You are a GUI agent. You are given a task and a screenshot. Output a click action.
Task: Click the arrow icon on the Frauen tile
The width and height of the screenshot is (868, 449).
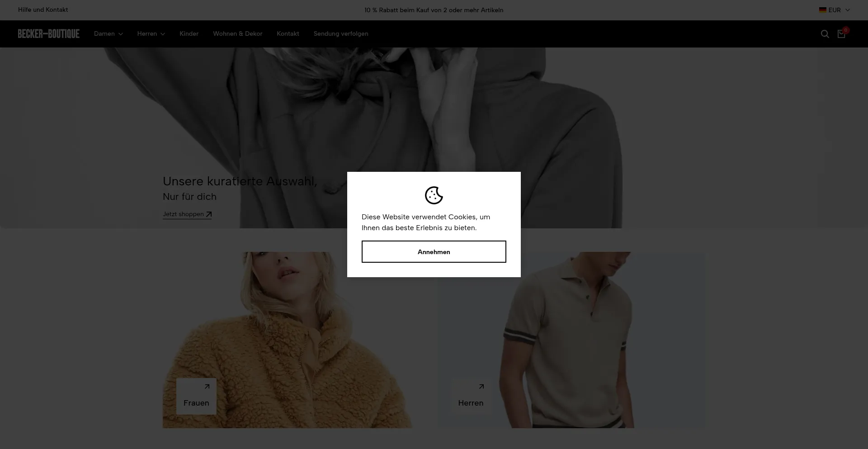[x=207, y=387]
